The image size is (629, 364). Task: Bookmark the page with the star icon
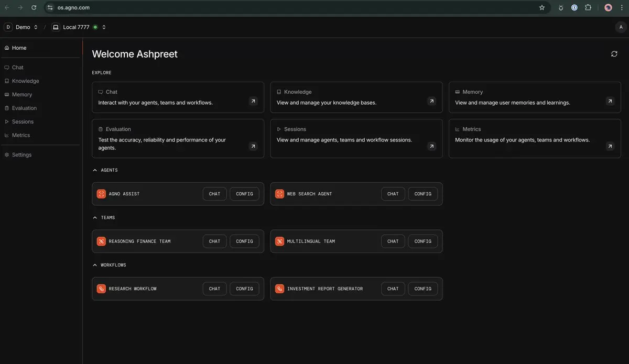coord(542,7)
